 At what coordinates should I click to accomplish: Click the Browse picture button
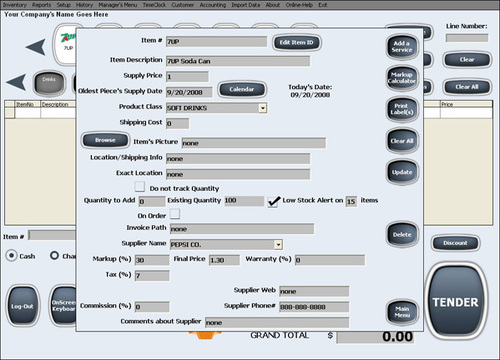tap(105, 140)
